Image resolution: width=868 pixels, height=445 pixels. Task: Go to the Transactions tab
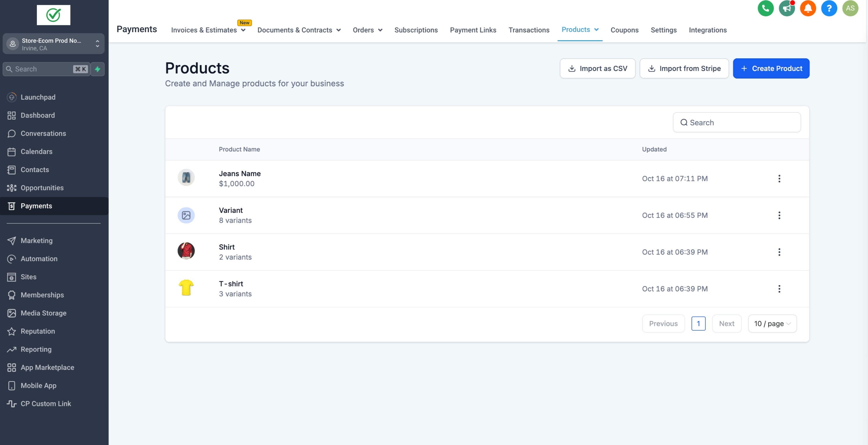point(528,30)
